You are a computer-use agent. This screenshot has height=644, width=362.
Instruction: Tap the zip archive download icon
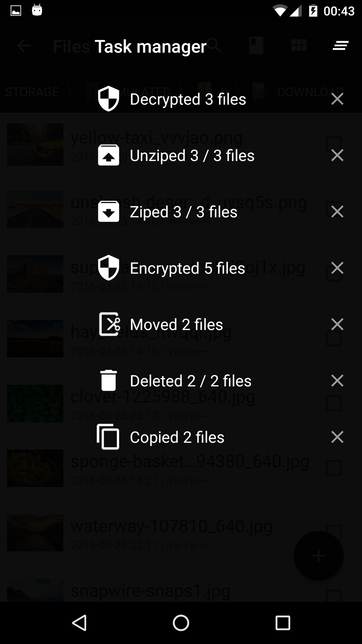[x=108, y=212]
